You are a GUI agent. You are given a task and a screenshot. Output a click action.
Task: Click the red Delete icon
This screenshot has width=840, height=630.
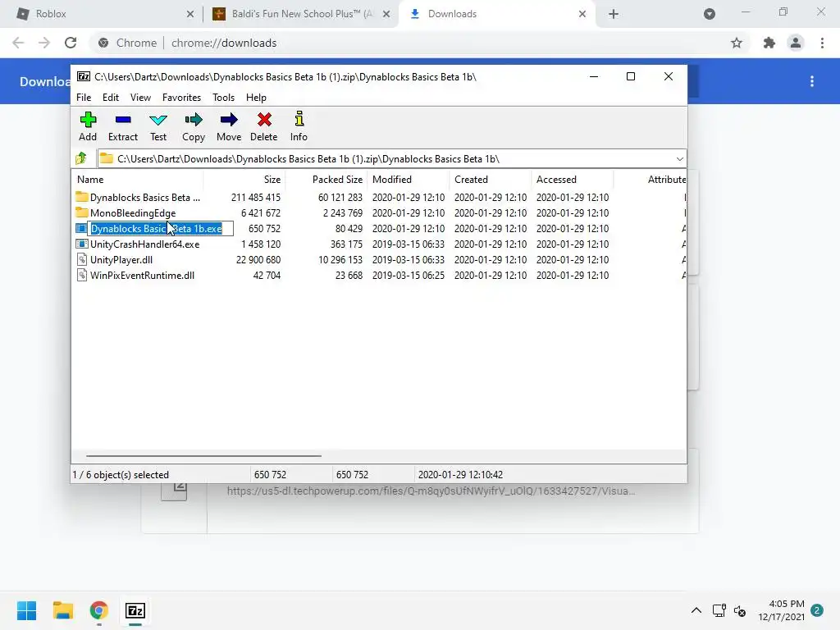(264, 120)
